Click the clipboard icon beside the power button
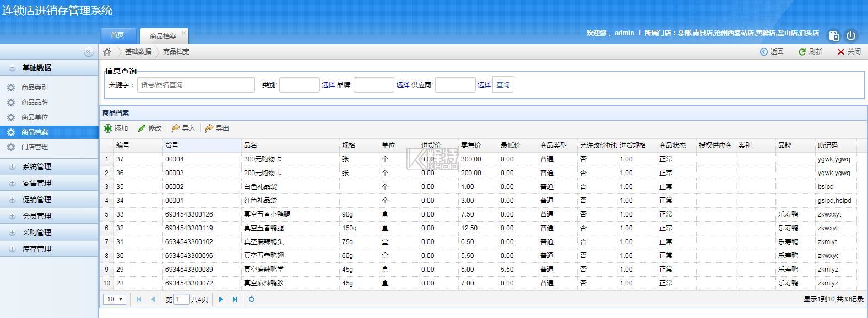Screen dimensions: 868x318 click(x=834, y=35)
